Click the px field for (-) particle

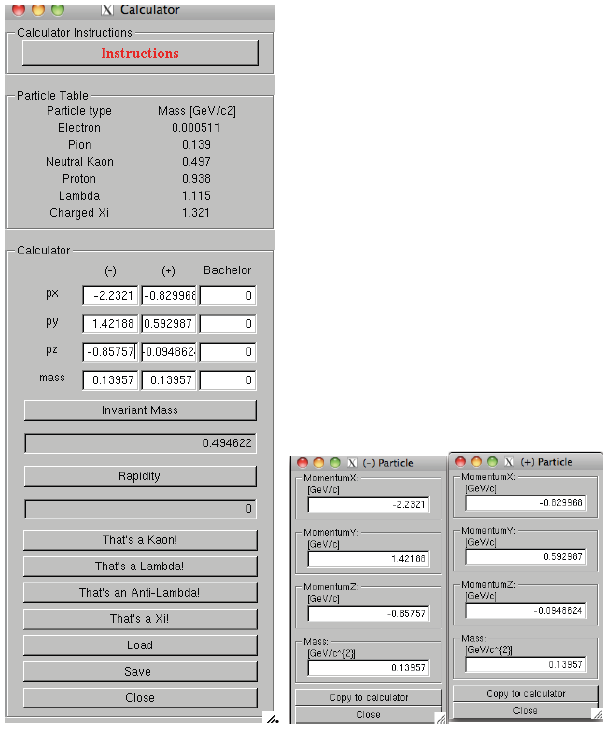pos(110,296)
